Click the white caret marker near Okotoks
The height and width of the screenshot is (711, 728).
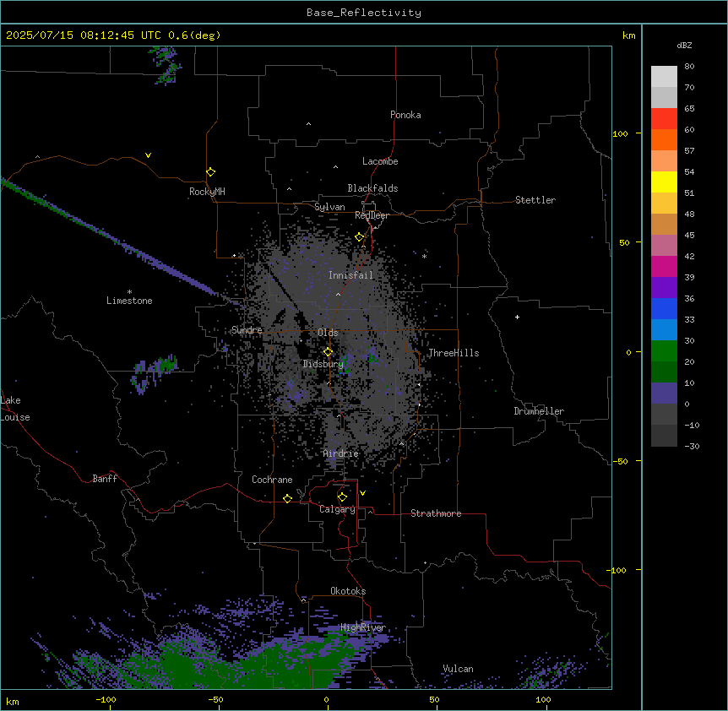pos(303,600)
